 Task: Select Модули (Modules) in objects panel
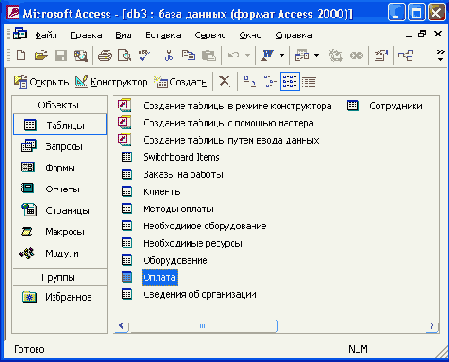click(x=49, y=253)
